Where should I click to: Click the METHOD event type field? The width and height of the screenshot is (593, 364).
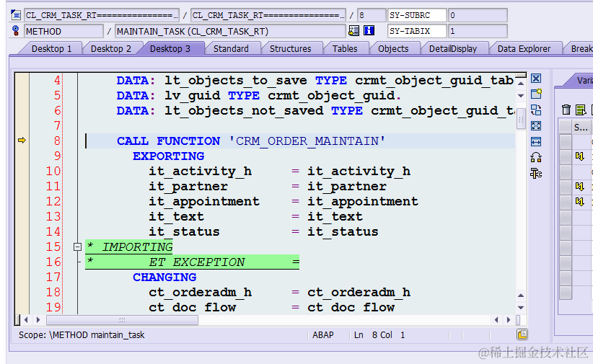(x=63, y=31)
